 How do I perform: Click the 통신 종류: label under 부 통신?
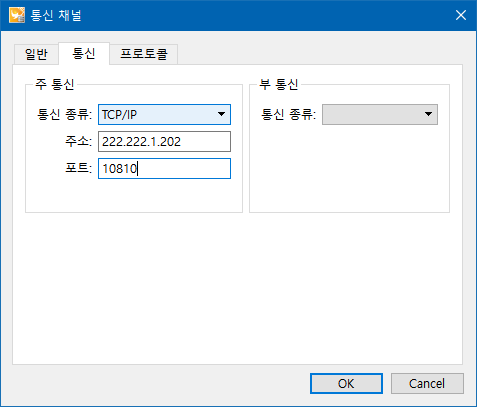(288, 115)
